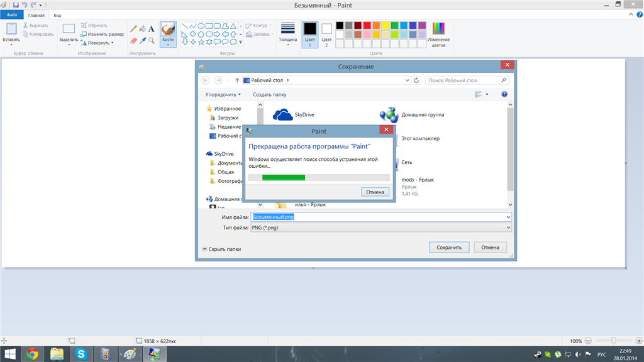This screenshot has height=362, width=644.
Task: Choose the Eraser tool
Action: pyautogui.click(x=133, y=41)
